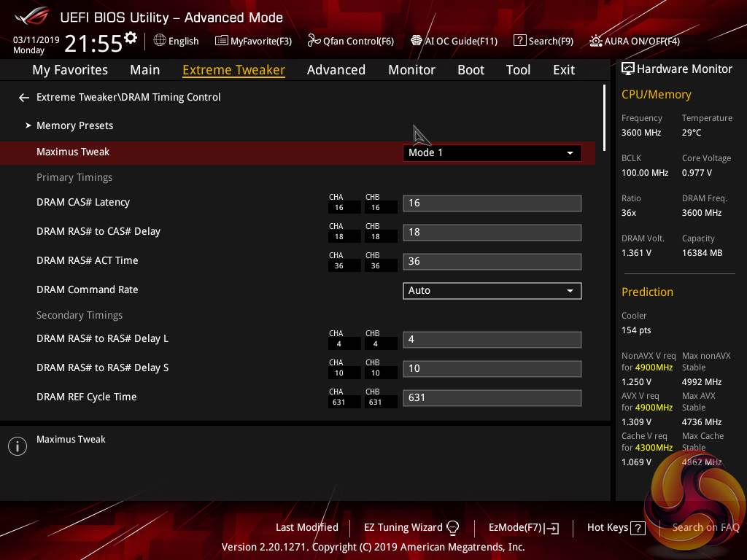The image size is (747, 560).
Task: Click DRAM CAS# Latency value field
Action: click(x=492, y=203)
